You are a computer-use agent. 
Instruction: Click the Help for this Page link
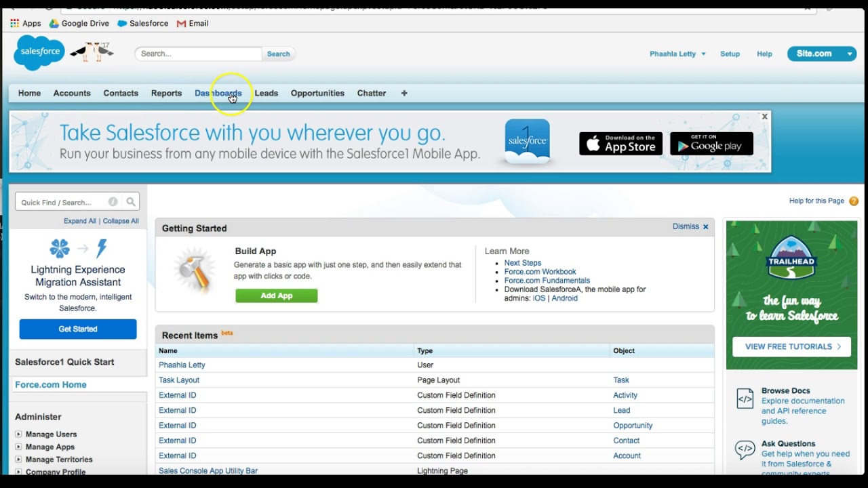(x=816, y=201)
